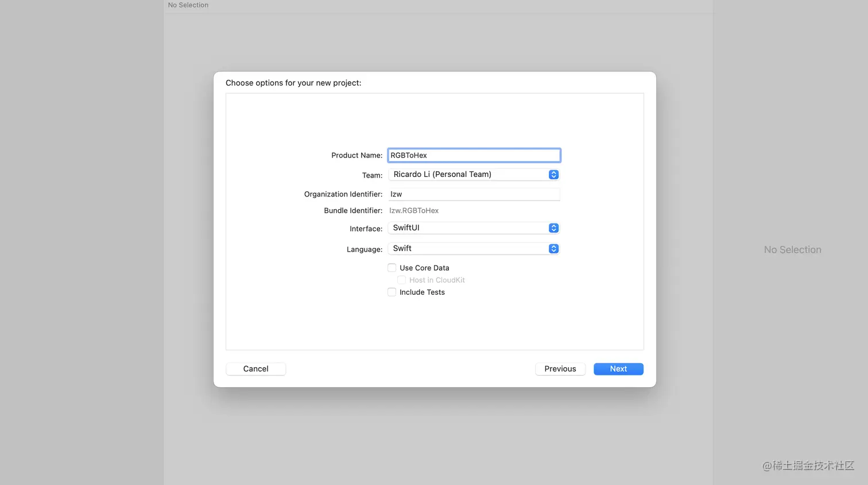Viewport: 868px width, 485px height.
Task: Click the Interface popup chevron icon
Action: [x=553, y=228]
